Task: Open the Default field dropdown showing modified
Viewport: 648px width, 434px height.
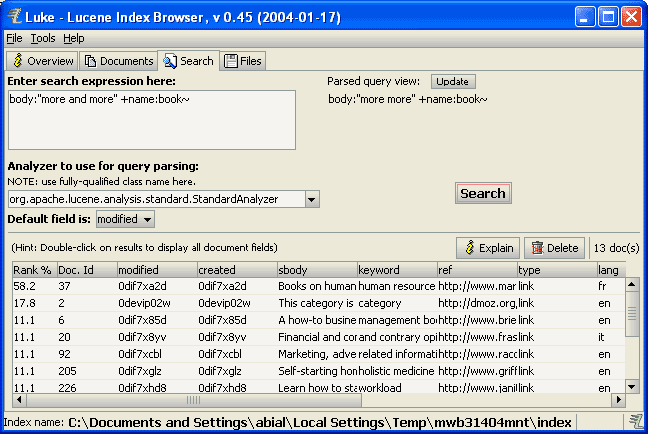Action: coord(125,219)
